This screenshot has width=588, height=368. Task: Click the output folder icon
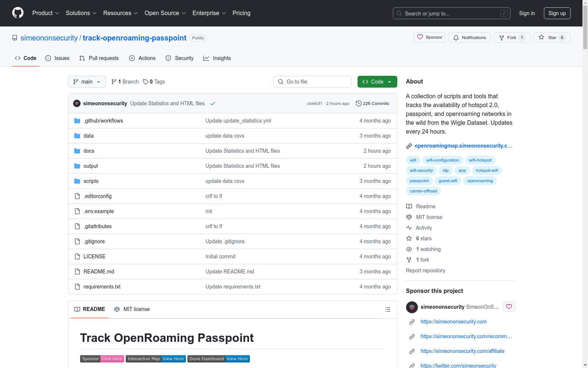[77, 166]
